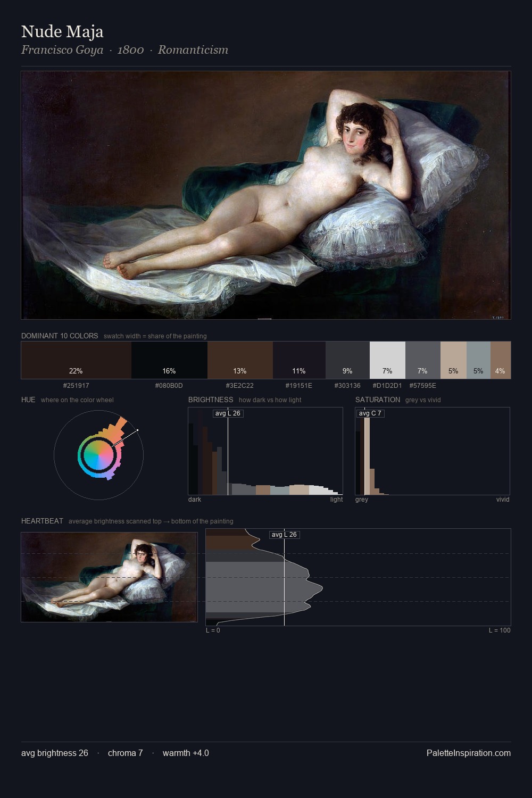Click the main Nude Maja painting image
The image size is (532, 798).
266,195
